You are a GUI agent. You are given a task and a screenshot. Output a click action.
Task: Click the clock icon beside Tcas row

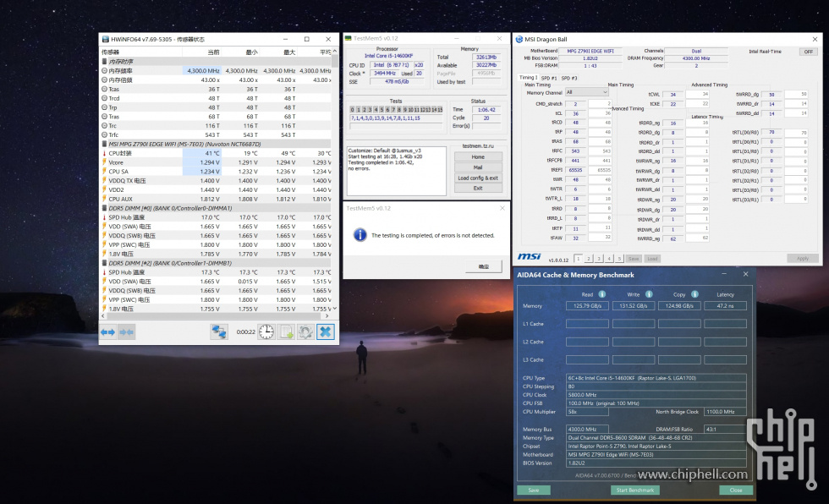[104, 89]
